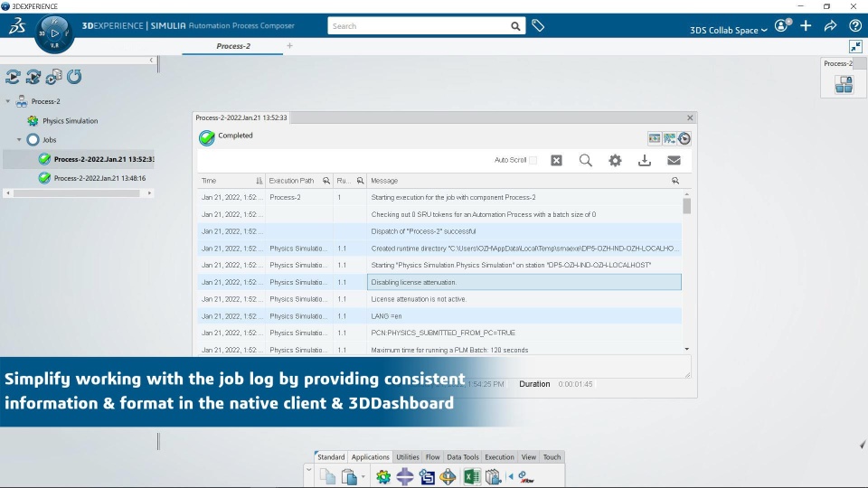This screenshot has width=868, height=488.
Task: Sort by the Time column icon
Action: 259,181
